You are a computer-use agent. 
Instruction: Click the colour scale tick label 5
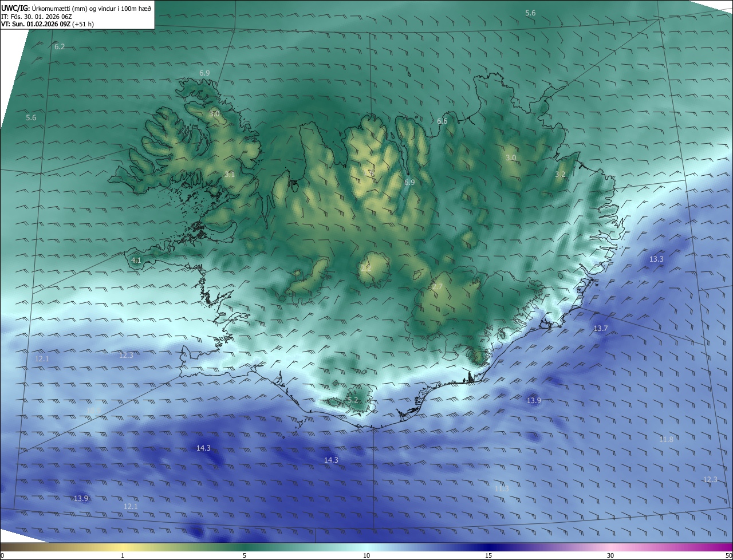pos(245,555)
